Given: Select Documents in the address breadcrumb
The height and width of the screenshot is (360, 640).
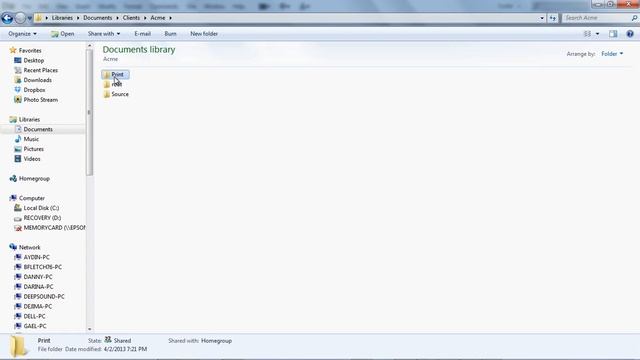Looking at the screenshot, I should coord(98,18).
